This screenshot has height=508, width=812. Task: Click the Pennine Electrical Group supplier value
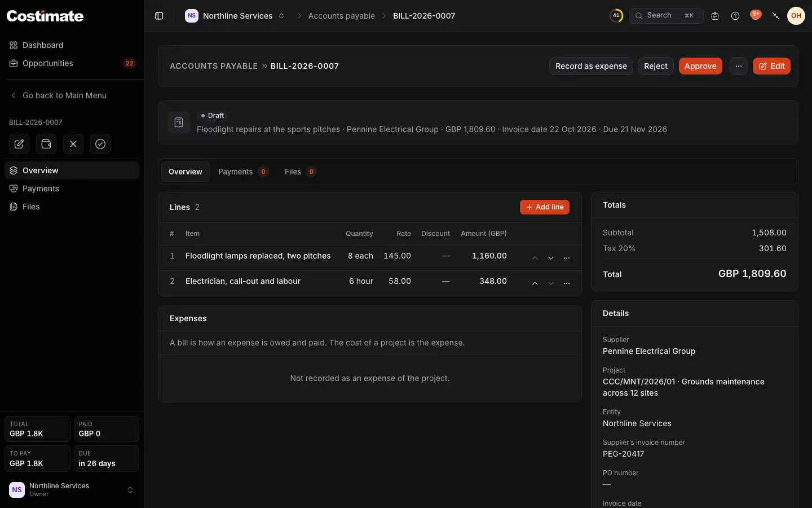(649, 351)
